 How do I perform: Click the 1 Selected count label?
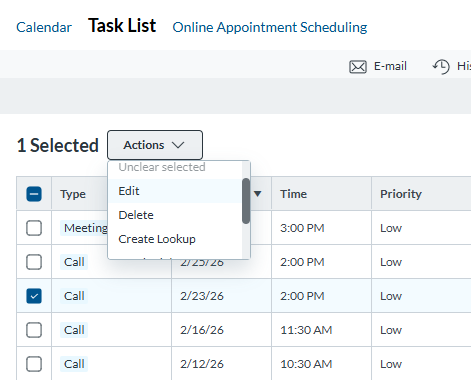(58, 145)
